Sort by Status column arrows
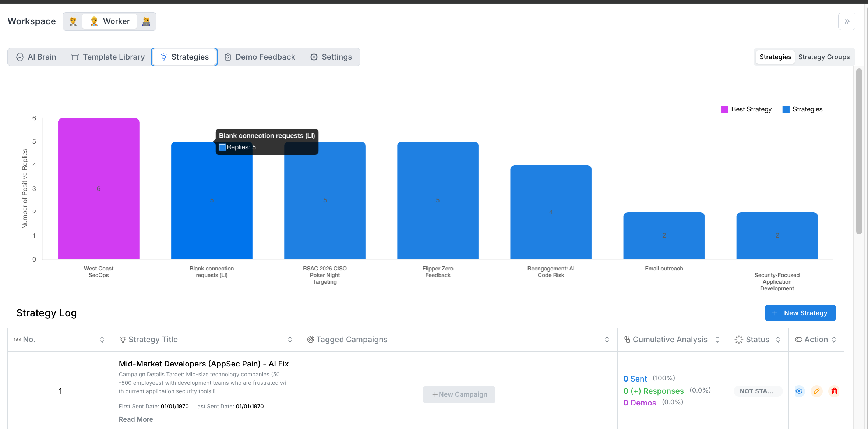Viewport: 868px width, 429px height. click(x=778, y=340)
